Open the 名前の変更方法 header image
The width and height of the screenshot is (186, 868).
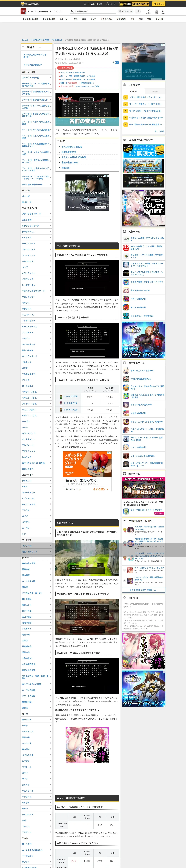[87, 110]
